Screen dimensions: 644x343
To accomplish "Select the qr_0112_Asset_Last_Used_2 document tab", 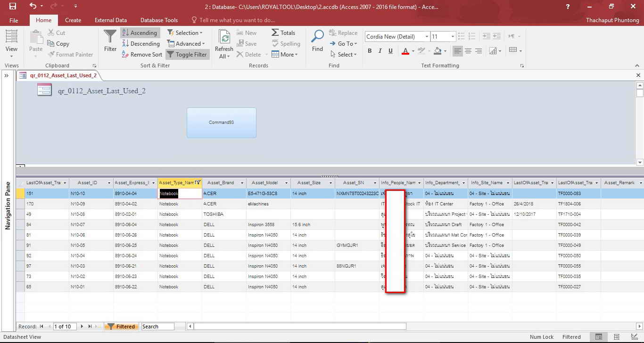I will [58, 75].
